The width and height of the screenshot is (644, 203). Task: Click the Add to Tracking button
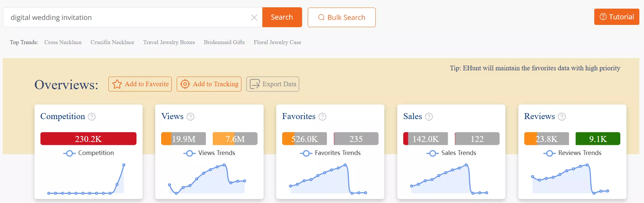209,84
